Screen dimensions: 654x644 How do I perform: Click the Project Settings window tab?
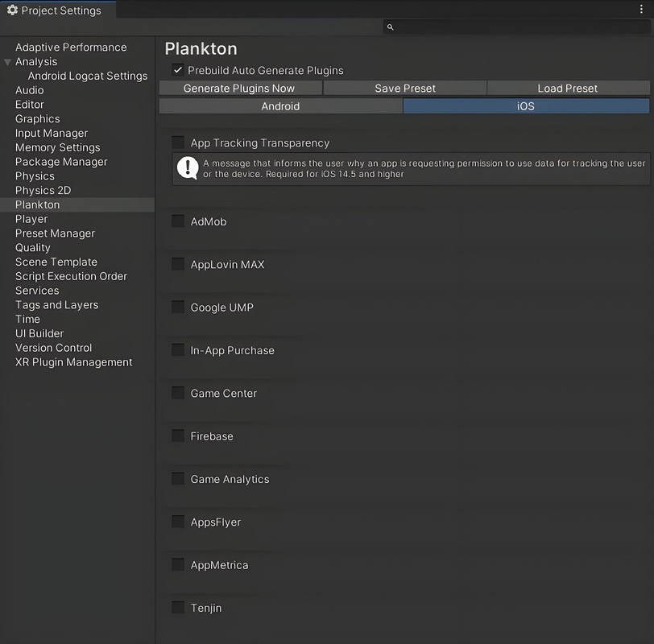coord(58,10)
